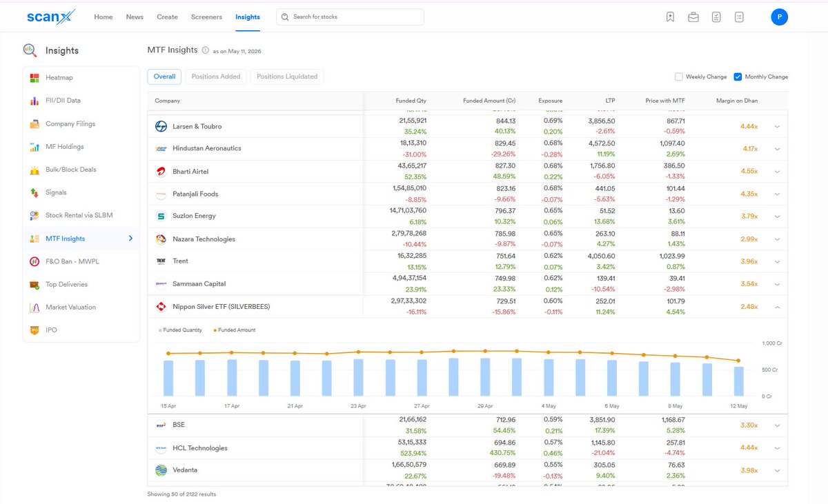Click the Stock Rental via SLBM icon
Viewport: 828px width, 504px height.
pyautogui.click(x=34, y=215)
